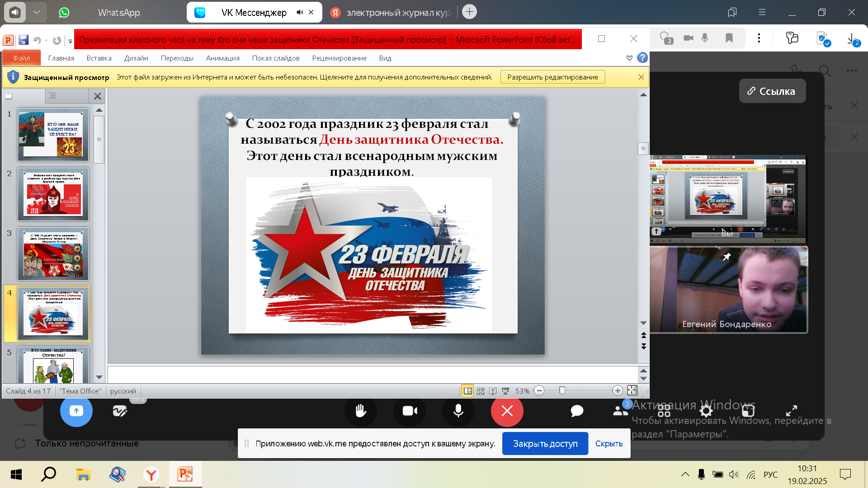Open the Вставка ribbon tab
The width and height of the screenshot is (868, 488).
point(99,58)
